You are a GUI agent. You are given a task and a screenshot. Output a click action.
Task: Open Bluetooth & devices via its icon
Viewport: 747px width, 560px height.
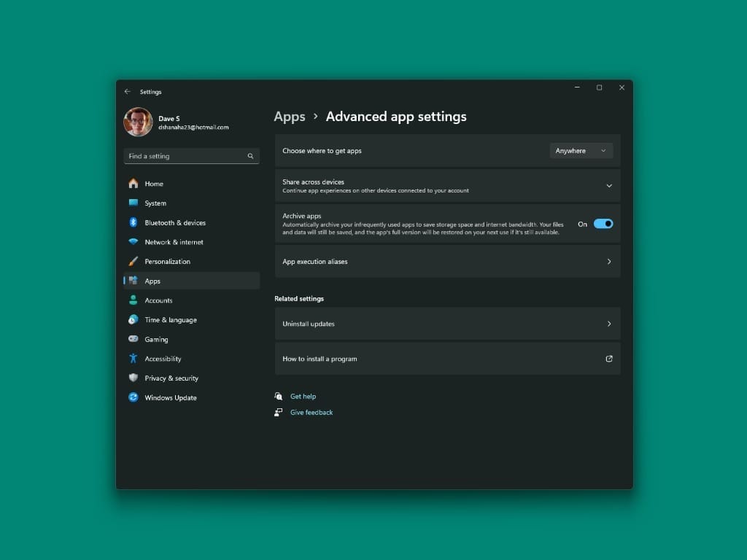point(134,222)
